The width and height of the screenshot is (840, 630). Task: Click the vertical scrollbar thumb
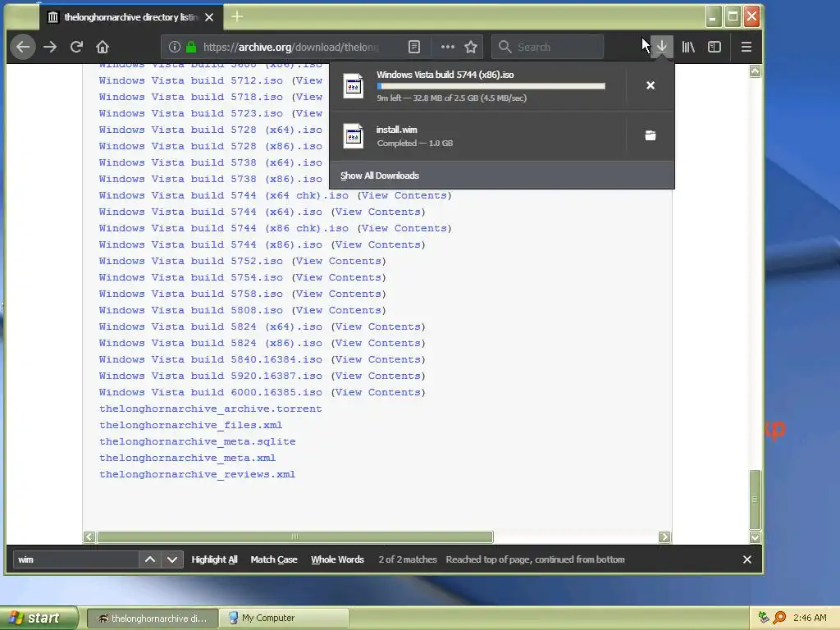(755, 500)
